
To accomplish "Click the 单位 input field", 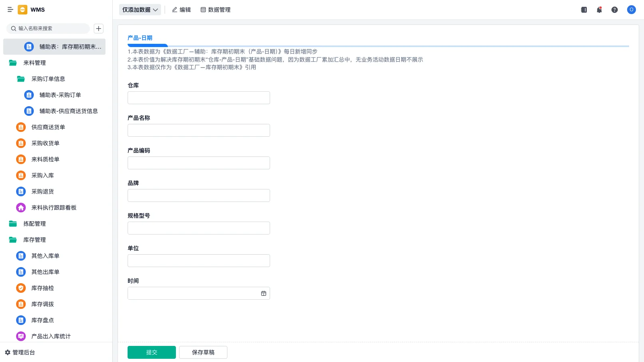I will [199, 261].
